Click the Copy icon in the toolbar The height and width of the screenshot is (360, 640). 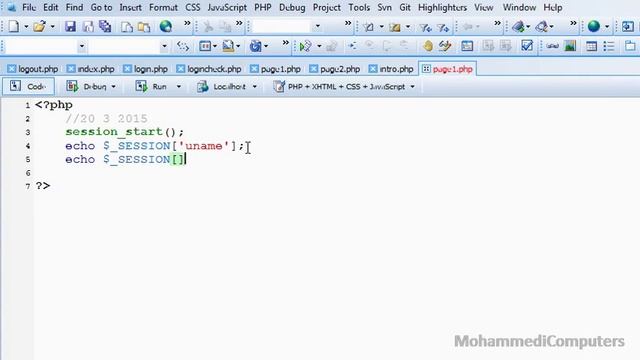click(127, 27)
